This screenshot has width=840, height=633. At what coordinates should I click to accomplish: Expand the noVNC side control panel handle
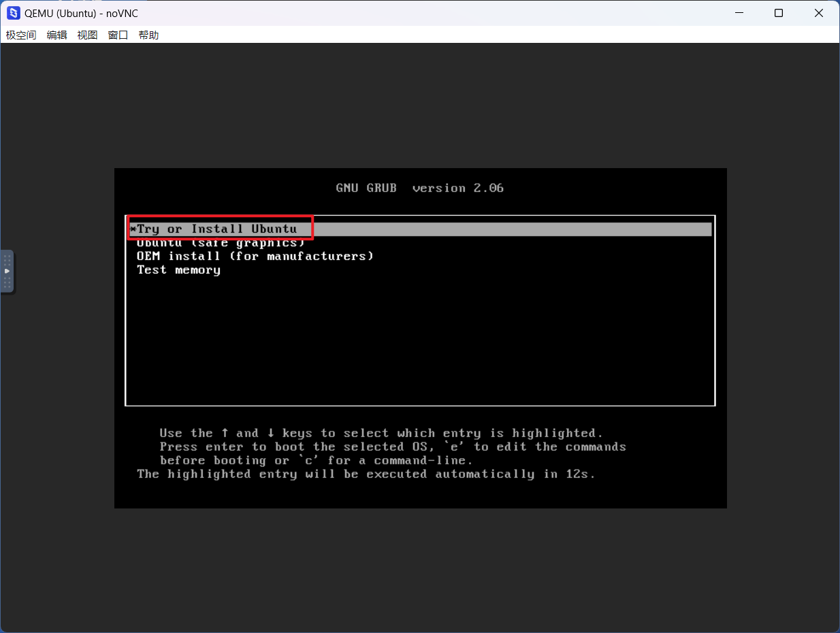(7, 271)
